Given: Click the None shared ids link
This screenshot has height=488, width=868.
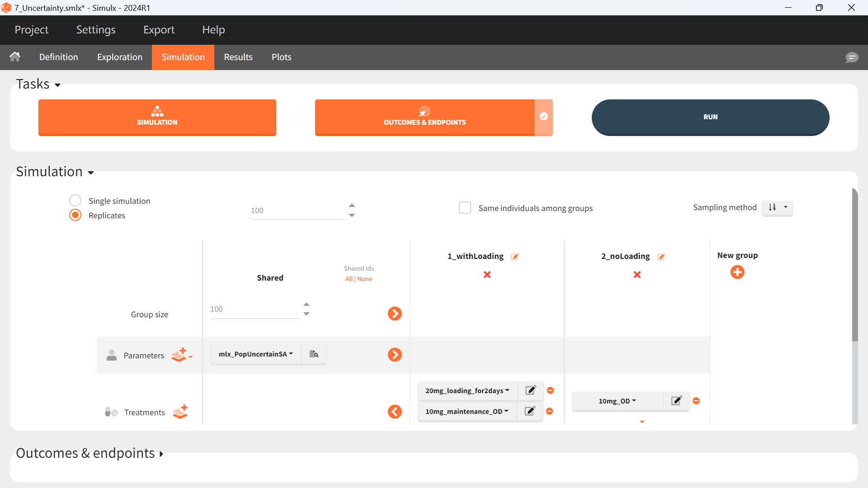Looking at the screenshot, I should coord(365,279).
